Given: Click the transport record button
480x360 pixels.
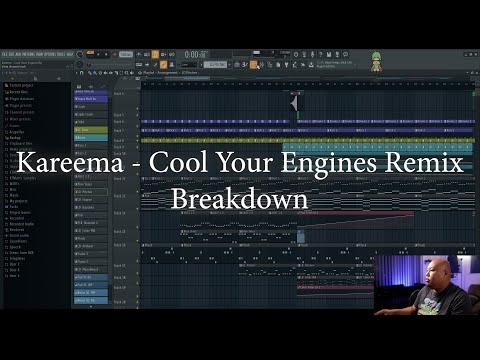Looking at the screenshot, I should (x=115, y=54).
